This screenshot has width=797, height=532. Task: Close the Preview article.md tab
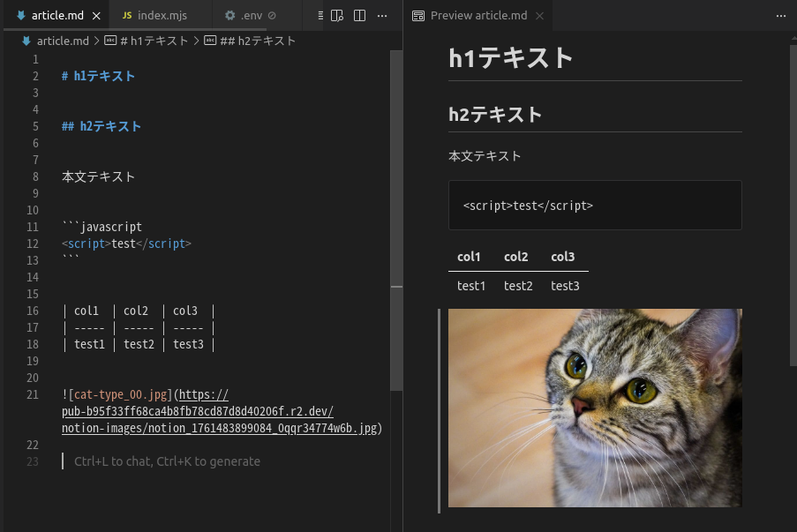(x=539, y=16)
